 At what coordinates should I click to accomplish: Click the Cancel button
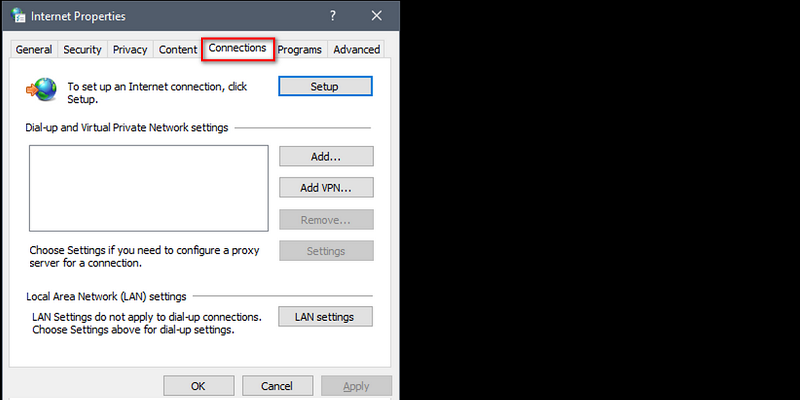(x=278, y=386)
